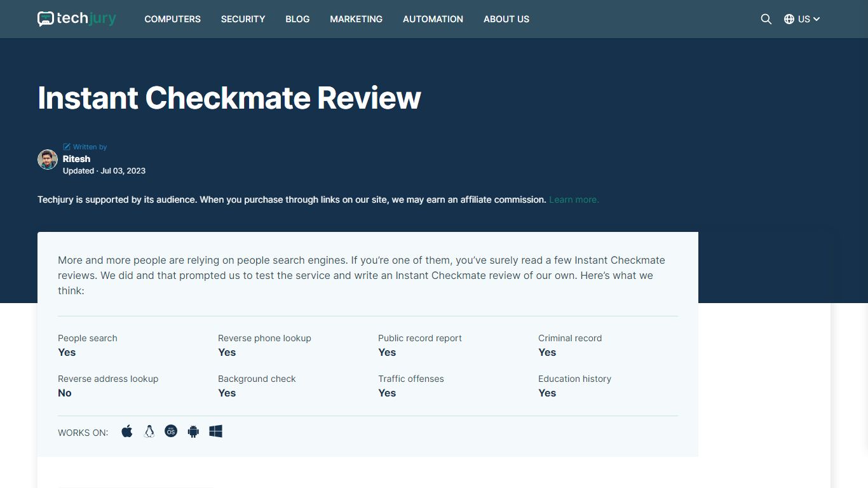
Task: Open author Ritesh's profile link
Action: (x=76, y=159)
